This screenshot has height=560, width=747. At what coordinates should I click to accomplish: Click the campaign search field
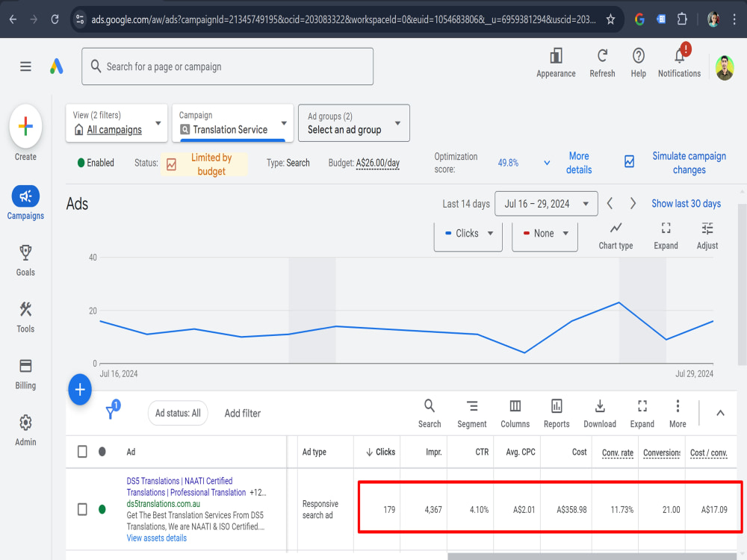(x=227, y=66)
